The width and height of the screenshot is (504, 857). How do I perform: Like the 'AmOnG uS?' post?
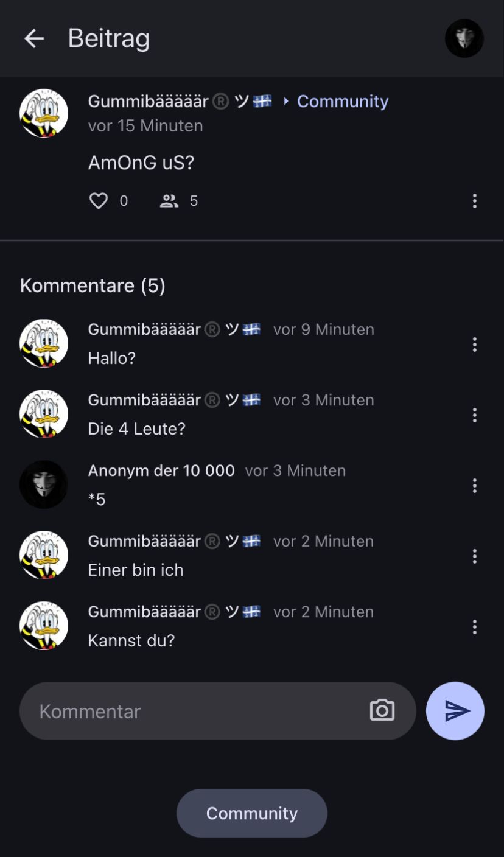pos(99,201)
